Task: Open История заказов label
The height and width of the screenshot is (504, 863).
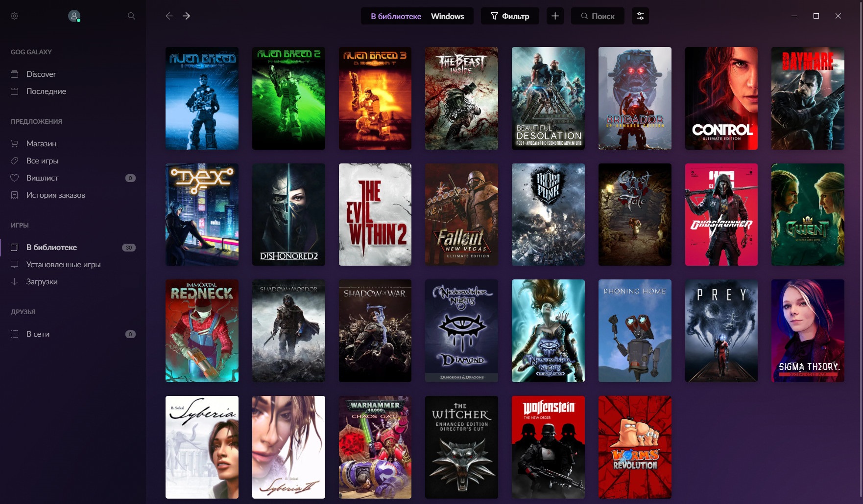Action: click(x=55, y=195)
